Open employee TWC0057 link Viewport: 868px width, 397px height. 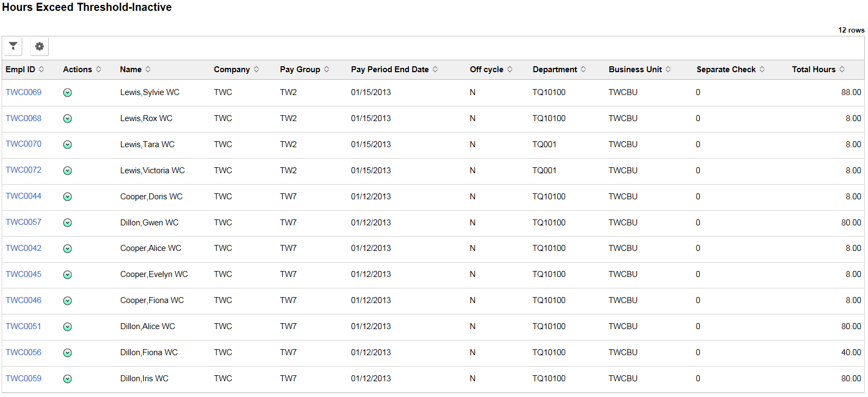tap(23, 222)
